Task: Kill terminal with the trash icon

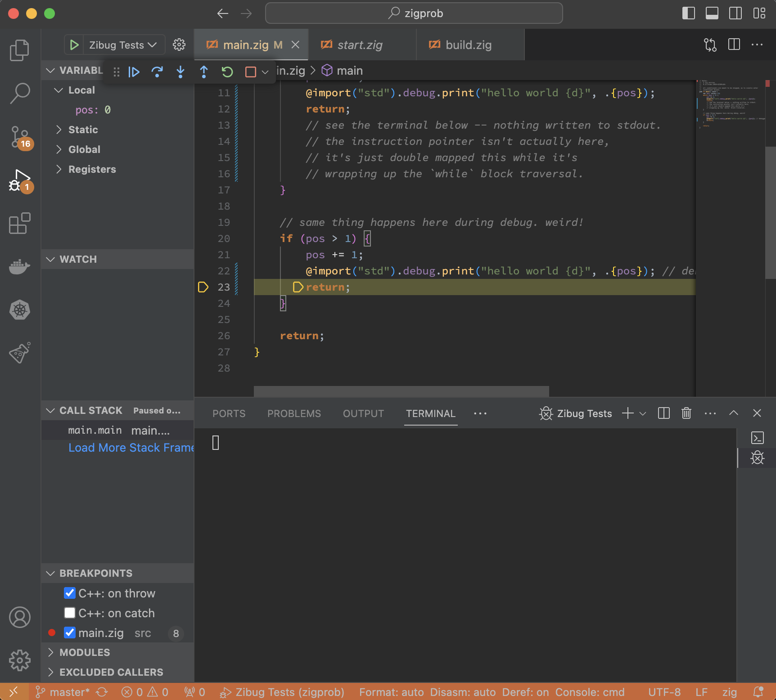Action: pyautogui.click(x=686, y=413)
